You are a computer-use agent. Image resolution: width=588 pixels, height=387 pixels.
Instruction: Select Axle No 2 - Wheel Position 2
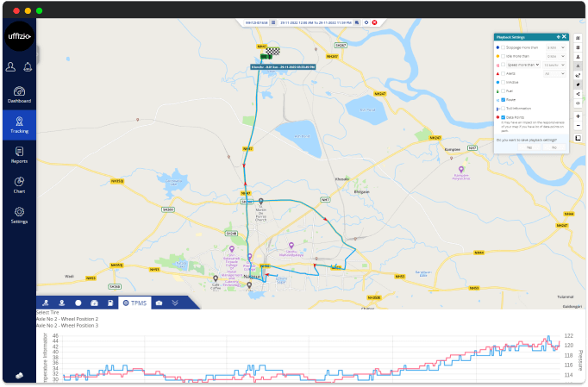tap(67, 319)
